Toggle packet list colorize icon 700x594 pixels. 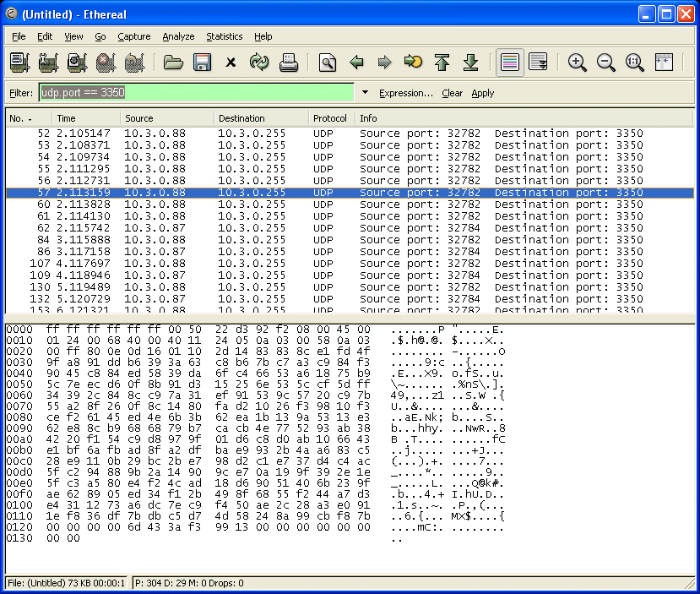[x=509, y=62]
